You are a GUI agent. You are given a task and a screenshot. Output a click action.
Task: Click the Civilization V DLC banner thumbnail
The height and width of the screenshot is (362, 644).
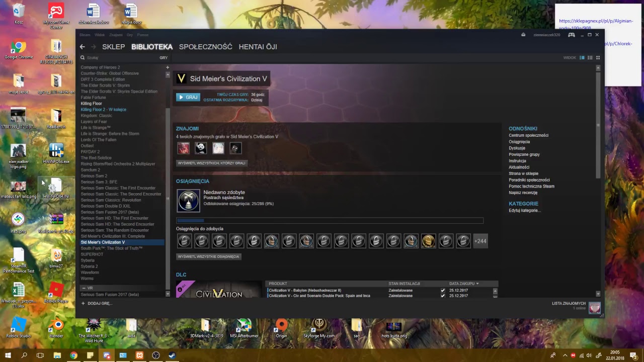[219, 290]
